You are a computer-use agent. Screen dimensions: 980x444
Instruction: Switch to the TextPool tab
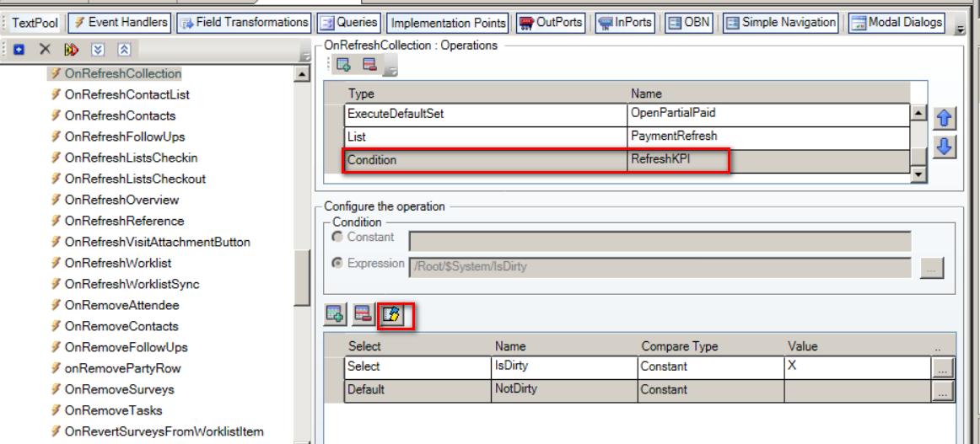pyautogui.click(x=35, y=23)
